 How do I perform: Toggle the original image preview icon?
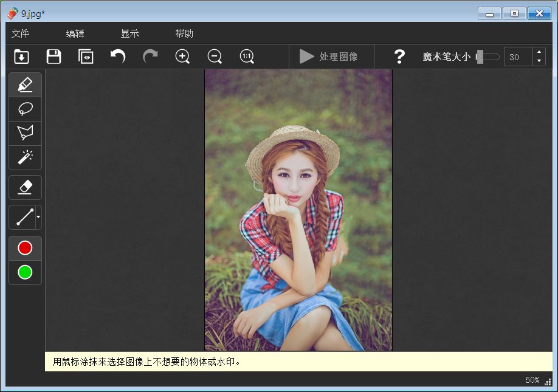click(x=86, y=57)
